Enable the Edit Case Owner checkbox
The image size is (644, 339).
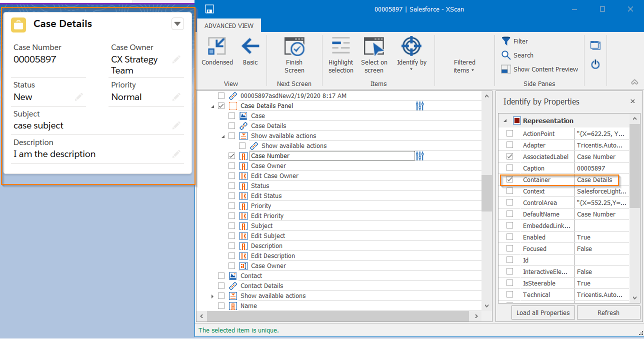(x=231, y=176)
